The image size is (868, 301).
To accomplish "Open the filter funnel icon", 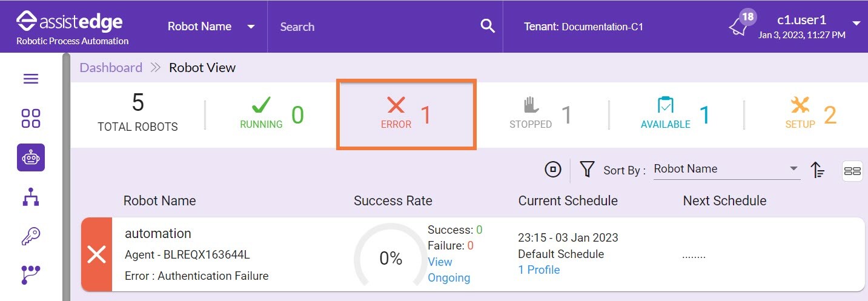I will (x=586, y=170).
